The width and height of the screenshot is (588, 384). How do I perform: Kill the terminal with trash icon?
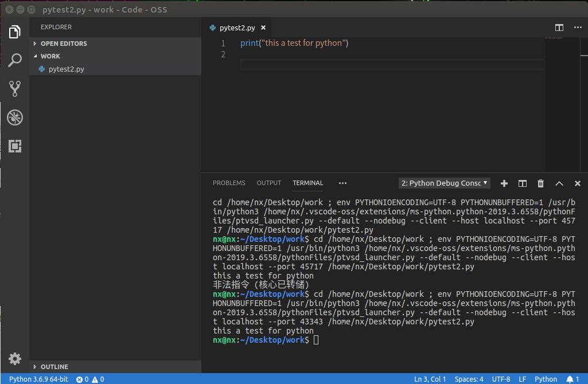[x=540, y=183]
